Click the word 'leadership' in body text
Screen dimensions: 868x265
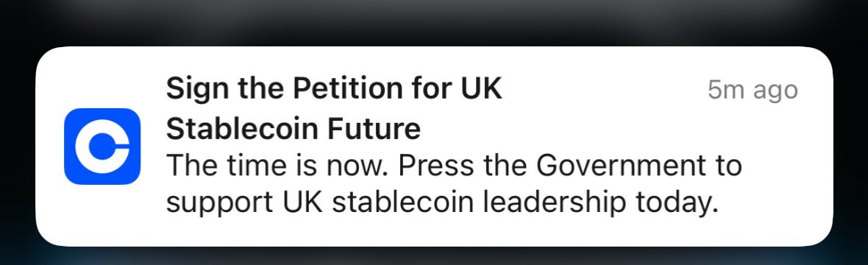[x=554, y=204]
